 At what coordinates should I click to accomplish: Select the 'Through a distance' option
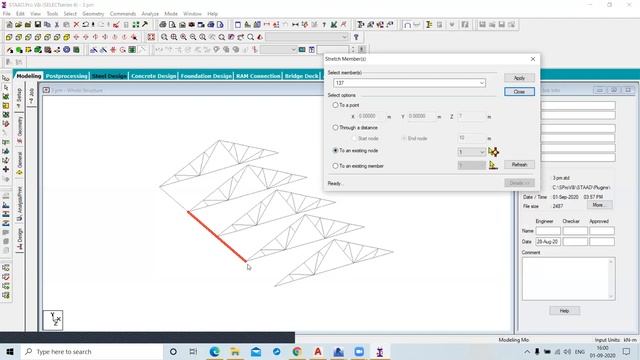coord(335,127)
